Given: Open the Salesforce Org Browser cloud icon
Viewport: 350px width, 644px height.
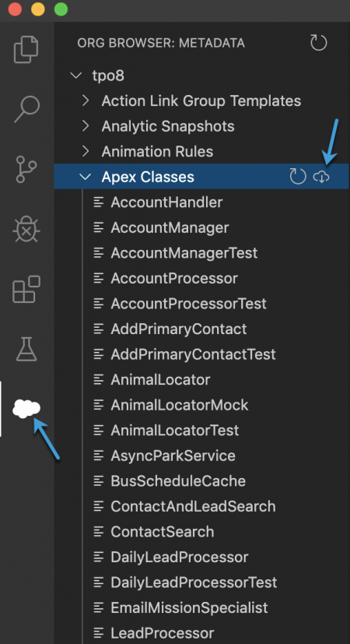Looking at the screenshot, I should click(26, 408).
